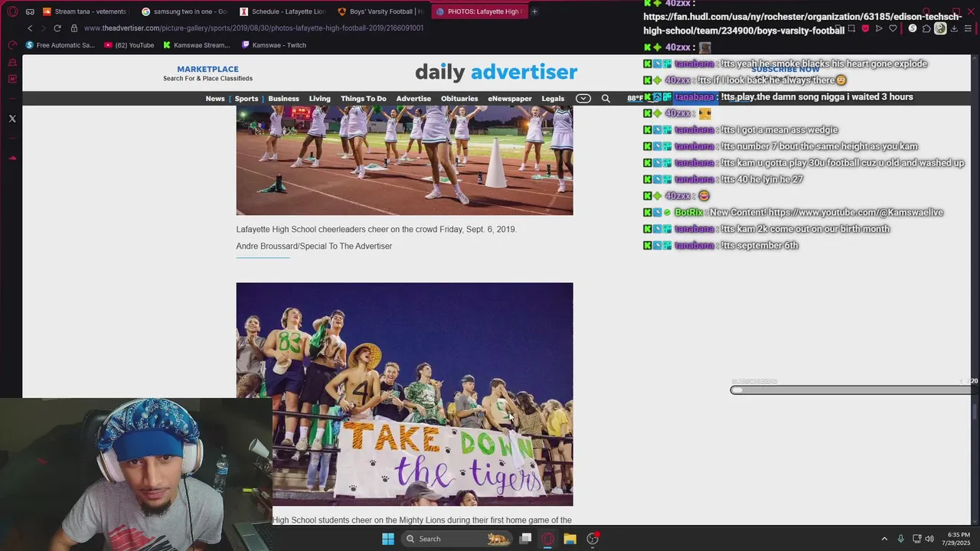Open the workspaces icon beside Opera logo

30,11
